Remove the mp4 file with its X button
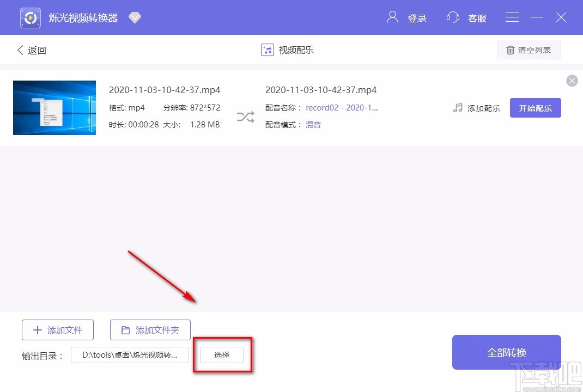The height and width of the screenshot is (392, 583). pos(572,81)
